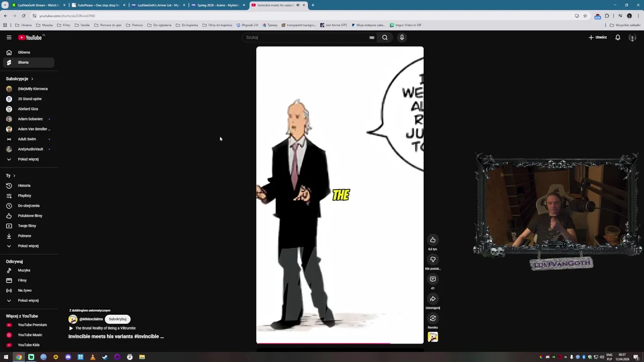Viewport: 644px width, 362px height.
Task: Open VLC from the taskbar
Action: pos(93,357)
